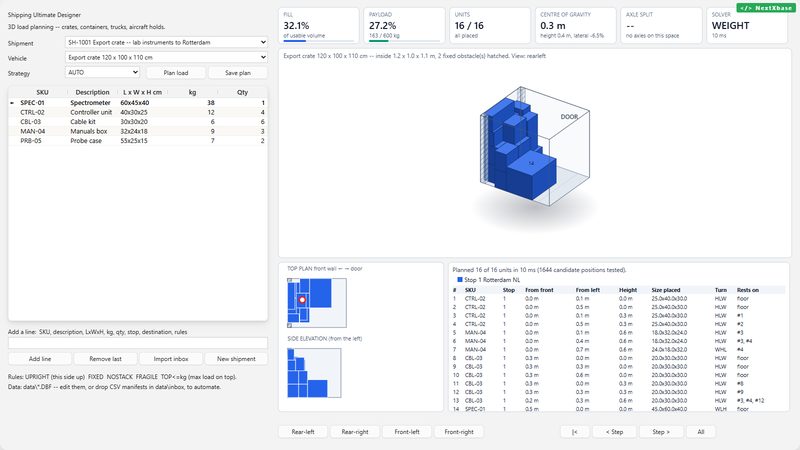800x450 pixels.
Task: Select placement row 8 CBL-03
Action: 618,358
